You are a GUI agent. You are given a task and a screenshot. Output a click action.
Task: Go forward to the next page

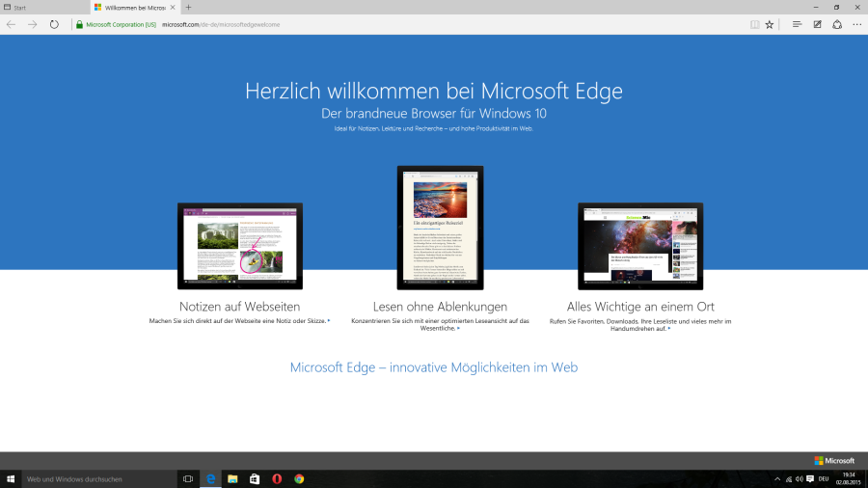33,24
